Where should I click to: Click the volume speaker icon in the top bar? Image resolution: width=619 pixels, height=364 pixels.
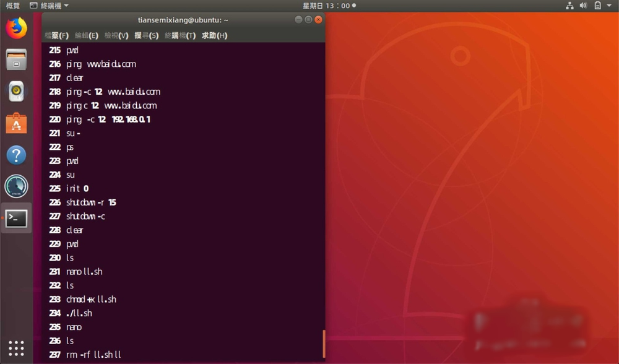click(x=582, y=5)
